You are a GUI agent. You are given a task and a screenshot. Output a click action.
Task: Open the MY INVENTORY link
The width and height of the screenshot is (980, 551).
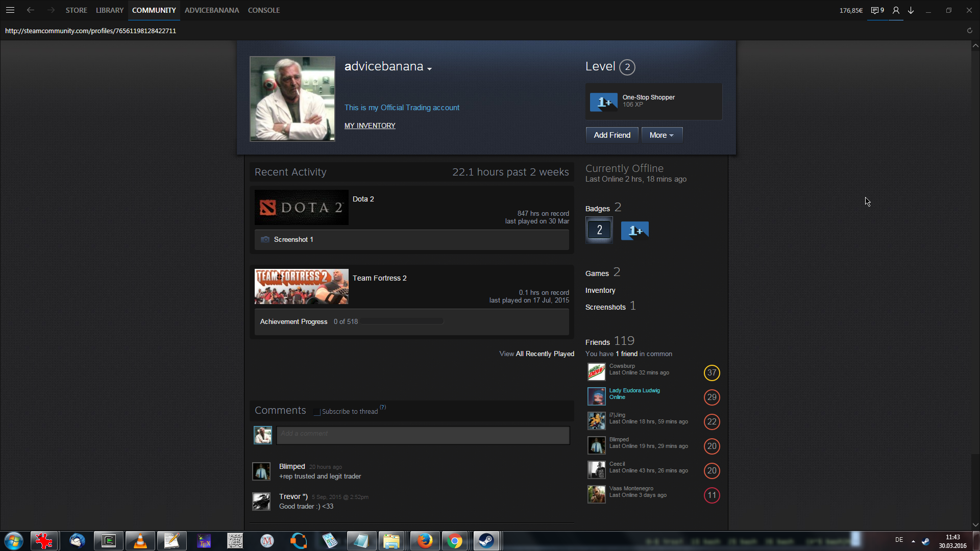pos(370,126)
